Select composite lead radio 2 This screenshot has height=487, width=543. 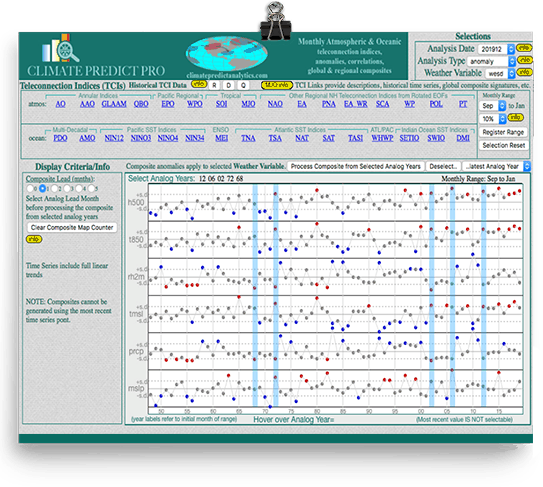click(55, 188)
